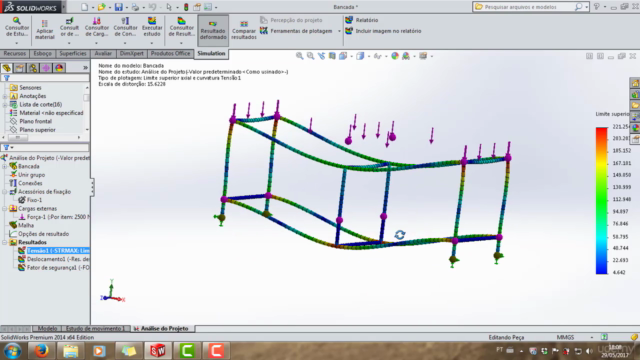Click the Print icon

click(135, 7)
